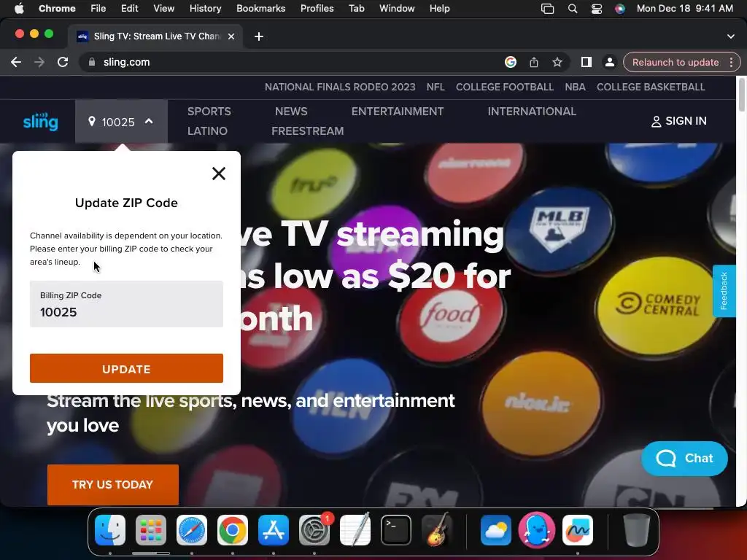Share this page icon
This screenshot has height=560, width=747.
(534, 63)
